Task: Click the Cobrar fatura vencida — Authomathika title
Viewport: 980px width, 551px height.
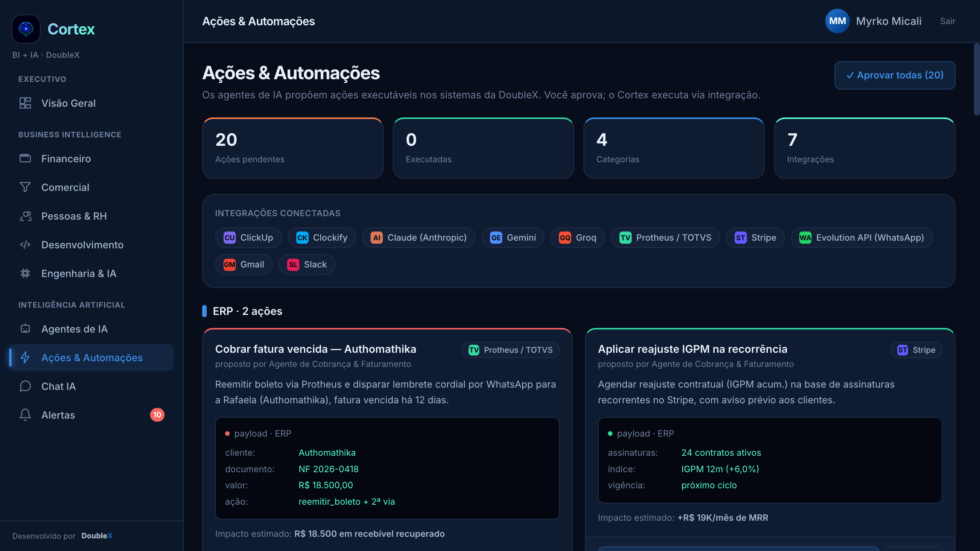Action: (315, 349)
